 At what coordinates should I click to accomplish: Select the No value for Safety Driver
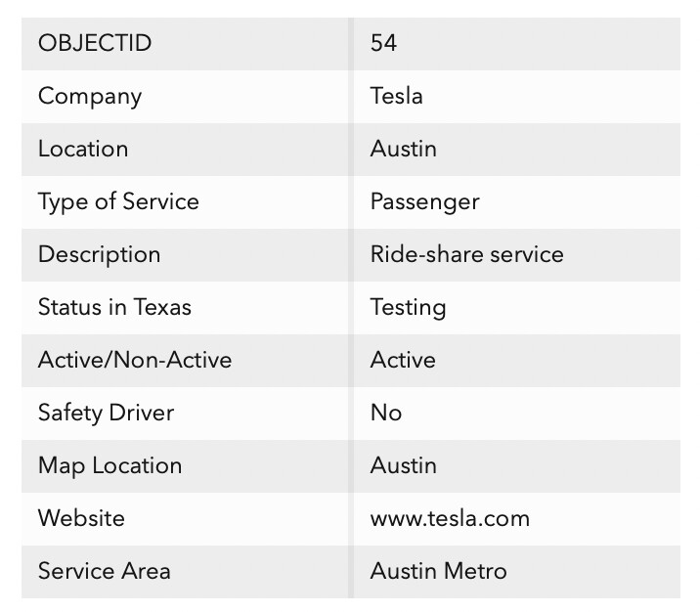point(386,413)
